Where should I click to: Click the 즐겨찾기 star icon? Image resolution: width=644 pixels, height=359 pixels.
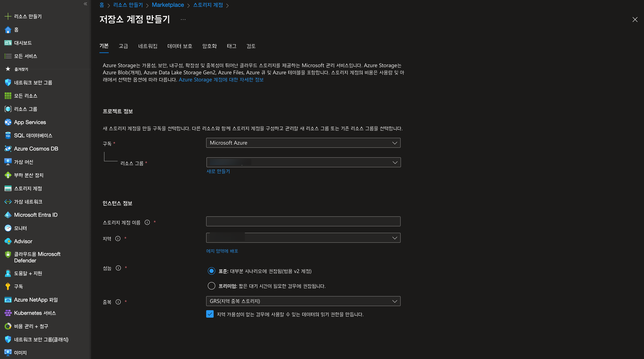(8, 69)
